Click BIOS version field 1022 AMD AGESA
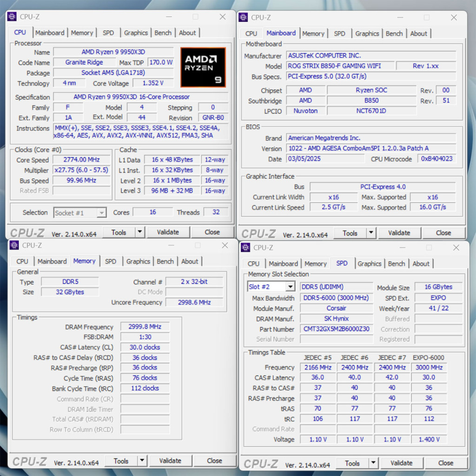This screenshot has width=476, height=476. 371,148
